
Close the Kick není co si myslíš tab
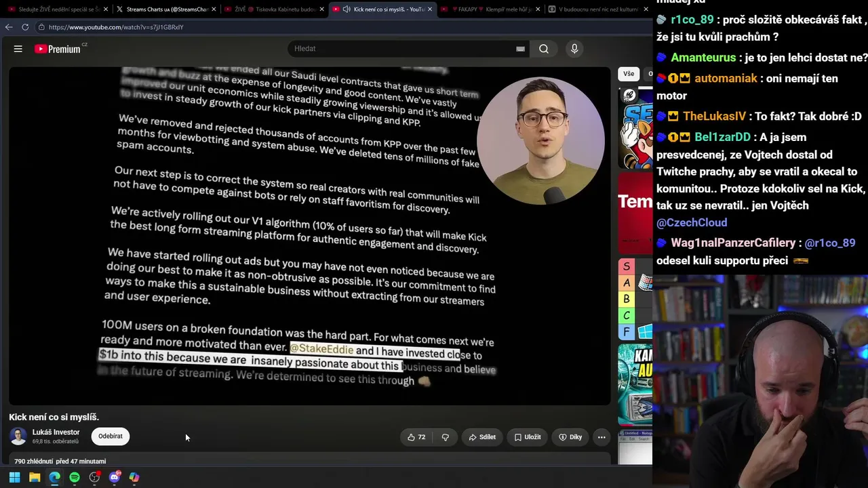click(x=430, y=9)
